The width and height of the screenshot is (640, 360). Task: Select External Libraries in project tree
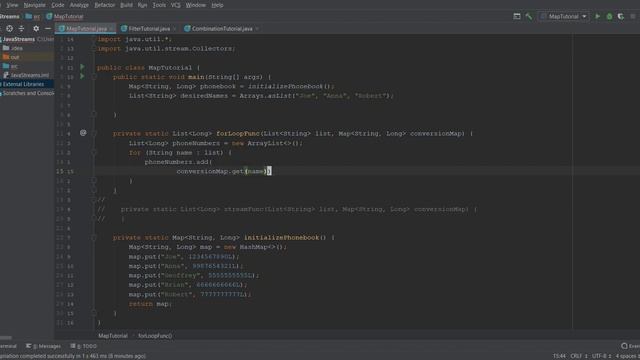point(27,84)
